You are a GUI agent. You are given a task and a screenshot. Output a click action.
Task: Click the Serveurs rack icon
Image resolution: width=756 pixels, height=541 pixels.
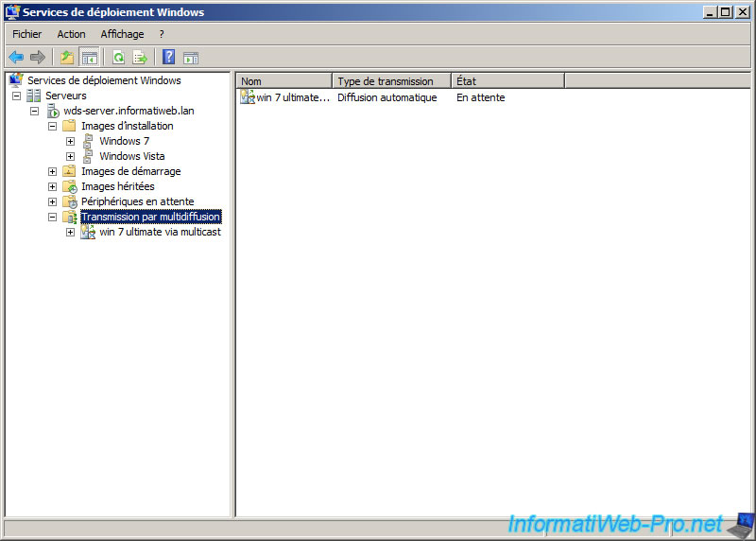click(x=33, y=96)
